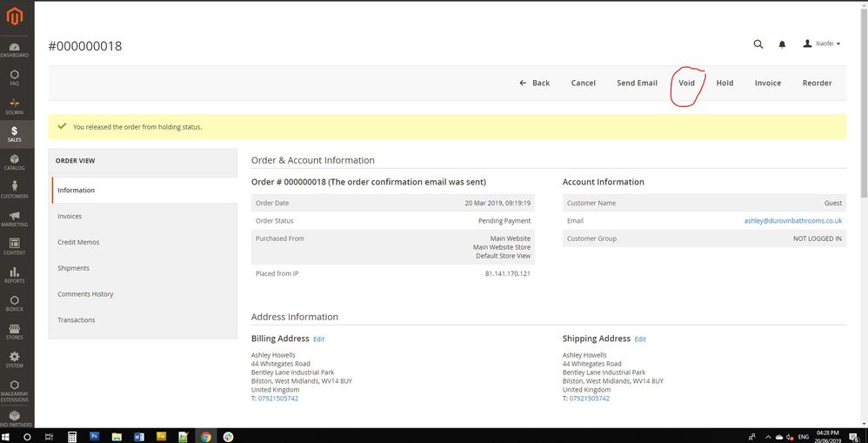Expand the Xiaofei account dropdown
This screenshot has height=443, width=868.
[x=821, y=44]
